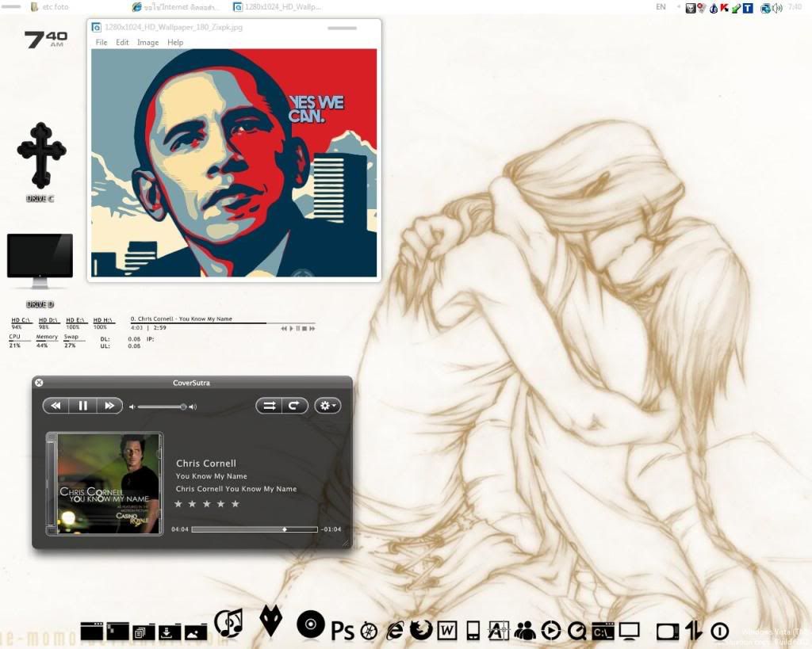Open the File menu in image viewer

(101, 43)
